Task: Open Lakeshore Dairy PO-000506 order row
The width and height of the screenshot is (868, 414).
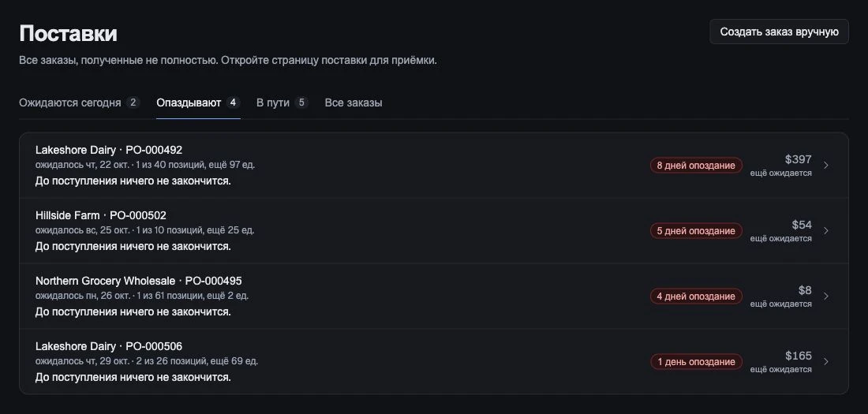Action: click(433, 361)
